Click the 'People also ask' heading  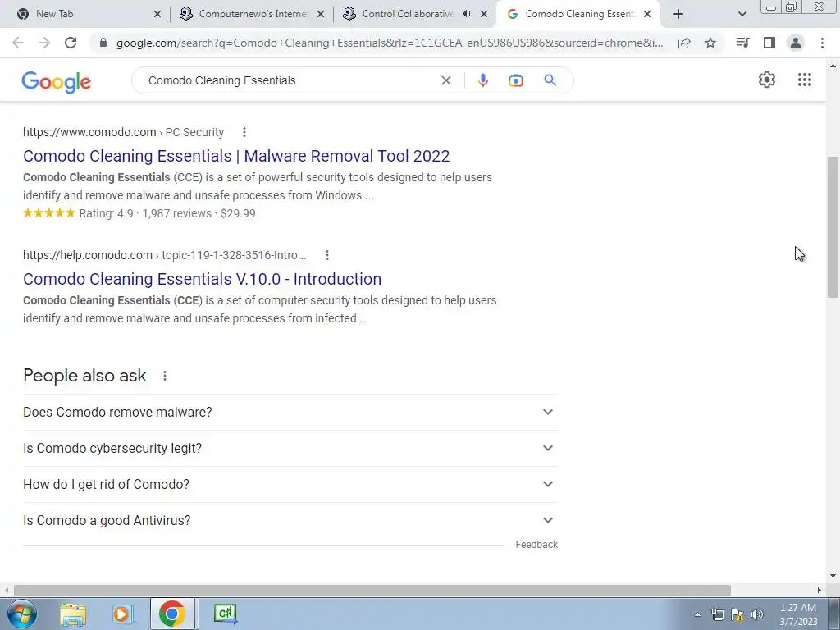(x=84, y=376)
